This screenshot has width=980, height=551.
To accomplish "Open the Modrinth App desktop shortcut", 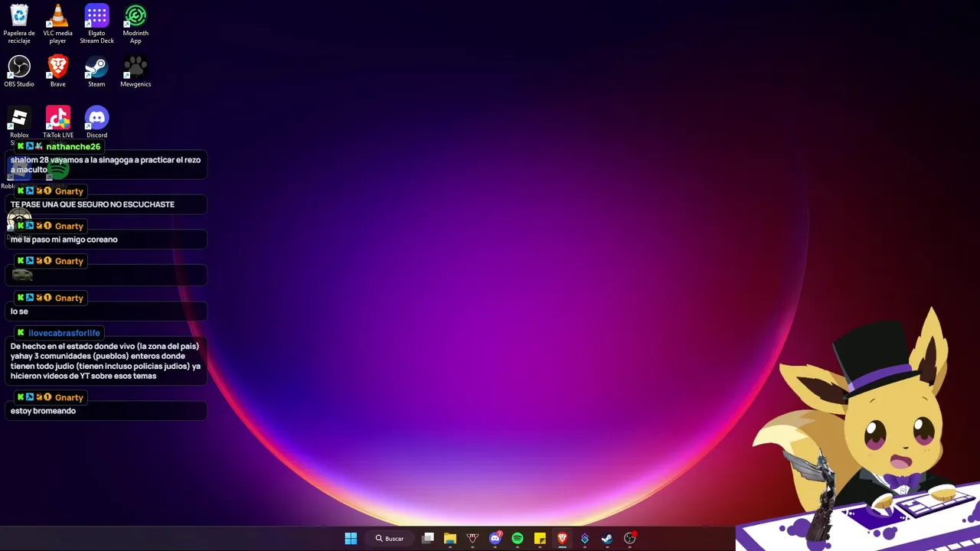I will click(x=136, y=24).
